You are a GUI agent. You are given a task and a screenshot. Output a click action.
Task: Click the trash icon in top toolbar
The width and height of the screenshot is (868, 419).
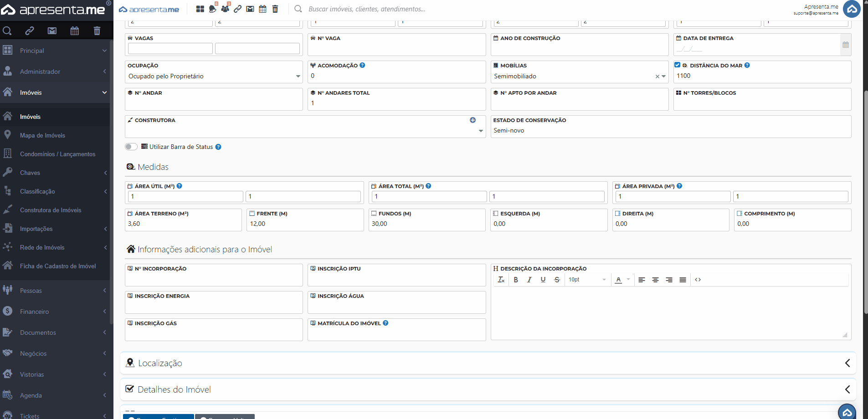pyautogui.click(x=275, y=9)
